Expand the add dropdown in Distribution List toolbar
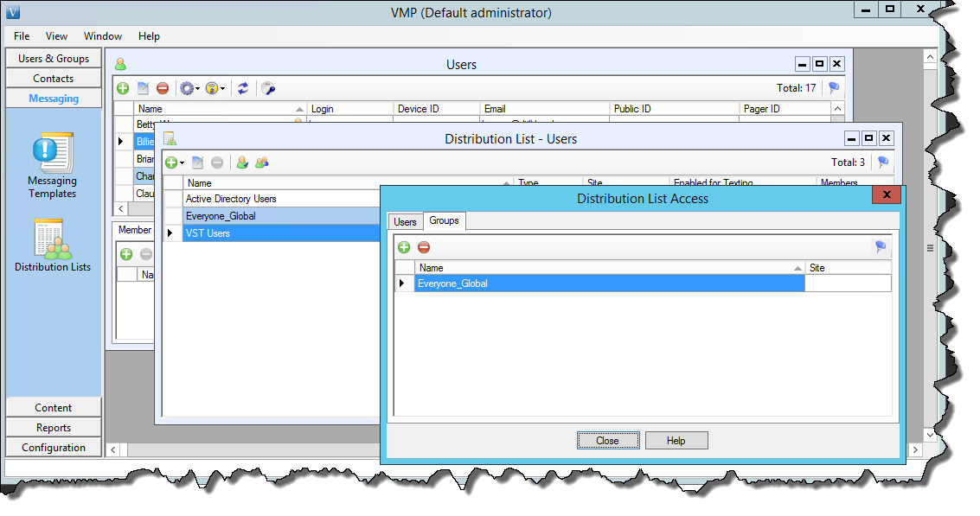 coord(182,162)
